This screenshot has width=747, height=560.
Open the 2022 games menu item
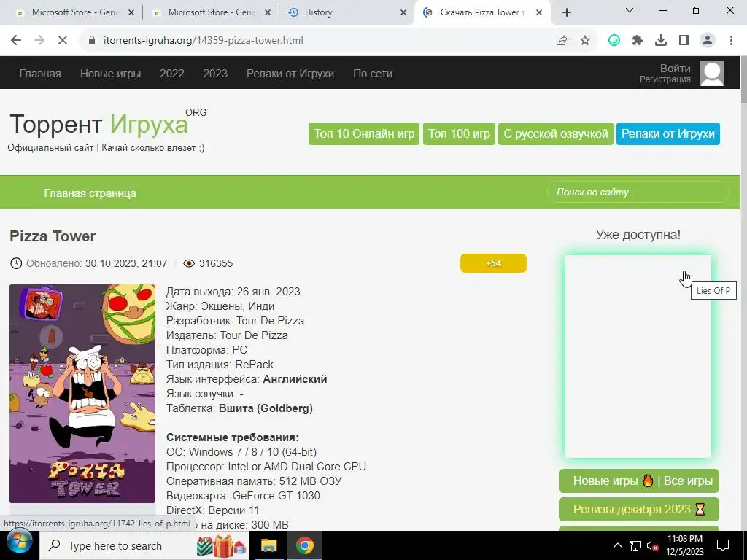tap(172, 74)
